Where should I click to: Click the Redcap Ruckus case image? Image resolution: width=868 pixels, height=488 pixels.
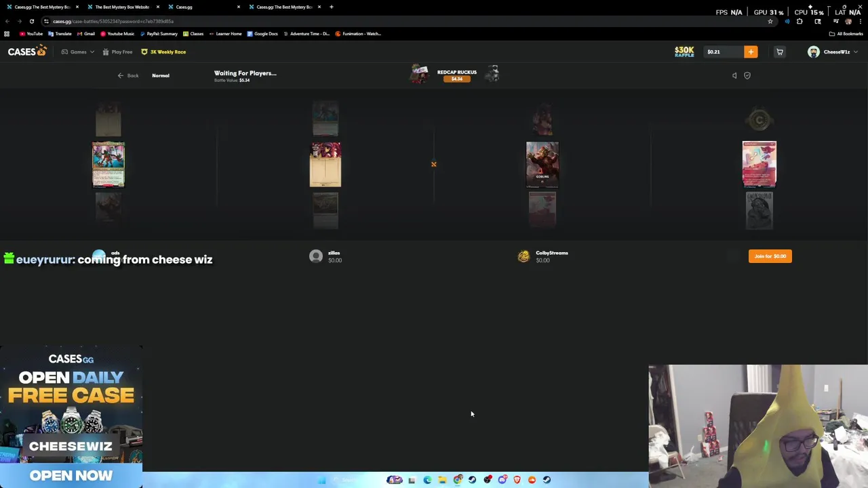(x=420, y=74)
